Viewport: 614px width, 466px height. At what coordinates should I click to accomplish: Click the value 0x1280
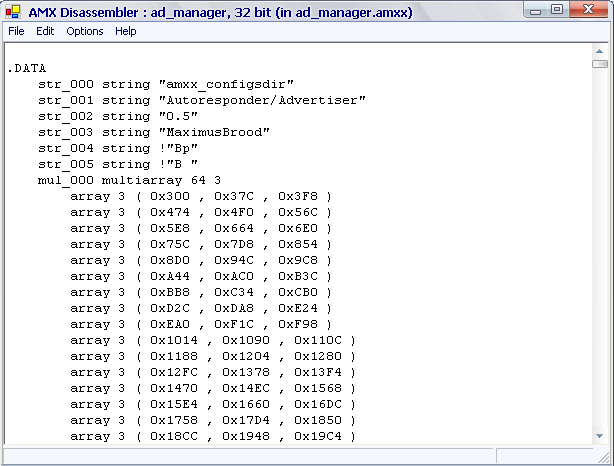318,356
